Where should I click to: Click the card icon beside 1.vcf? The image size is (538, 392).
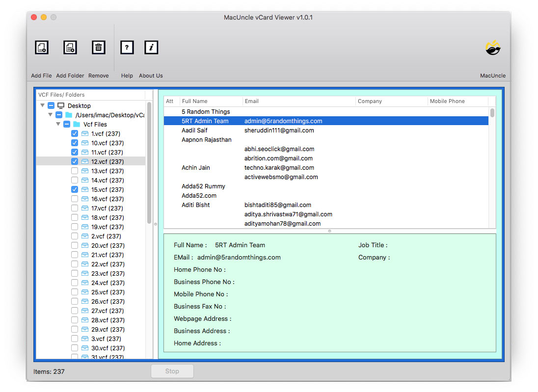pyautogui.click(x=85, y=133)
